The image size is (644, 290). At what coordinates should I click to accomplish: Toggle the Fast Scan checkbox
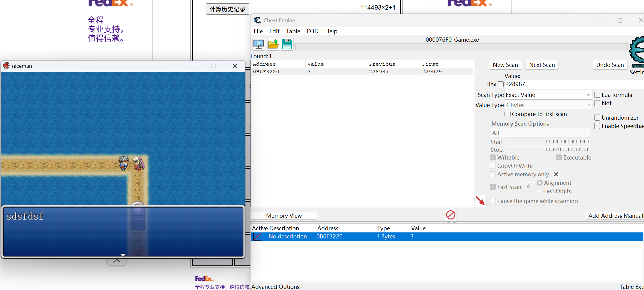493,187
